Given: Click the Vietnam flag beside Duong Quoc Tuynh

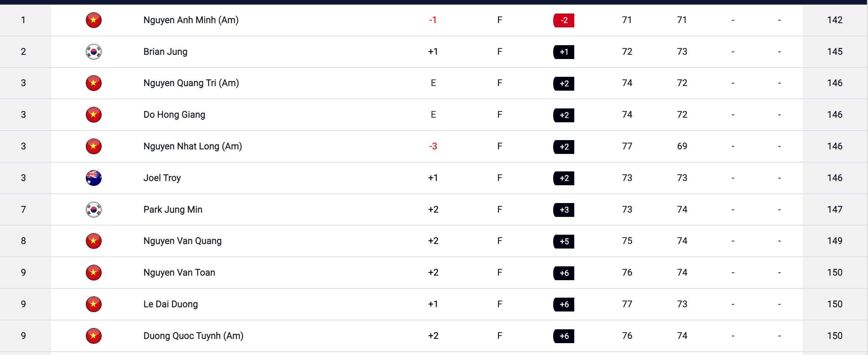Looking at the screenshot, I should 94,336.
